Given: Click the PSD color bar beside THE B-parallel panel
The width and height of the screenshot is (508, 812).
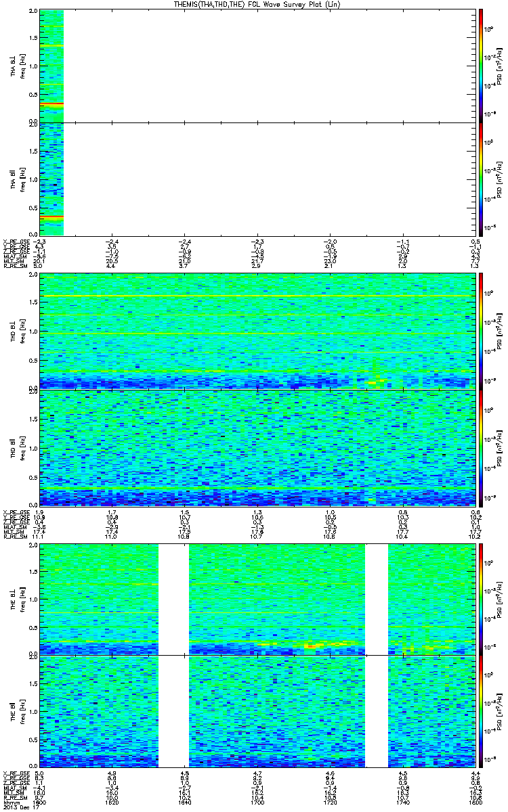Looking at the screenshot, I should pos(481,711).
